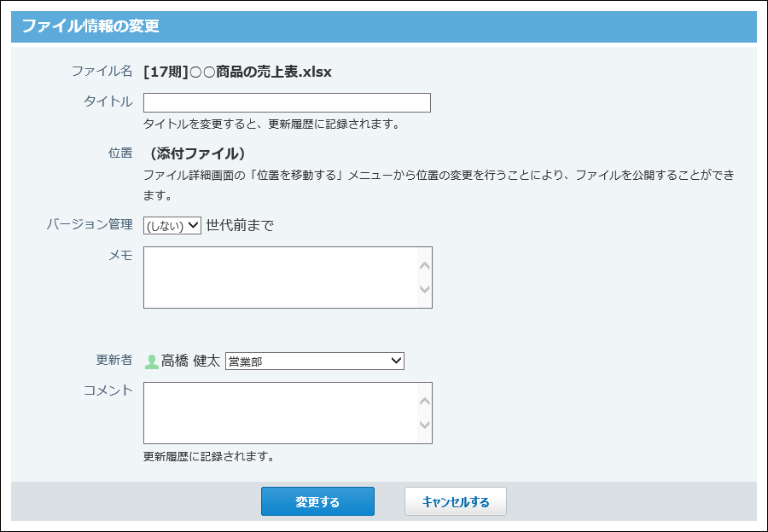Click the 位置を移動する explanation paragraph

(439, 185)
